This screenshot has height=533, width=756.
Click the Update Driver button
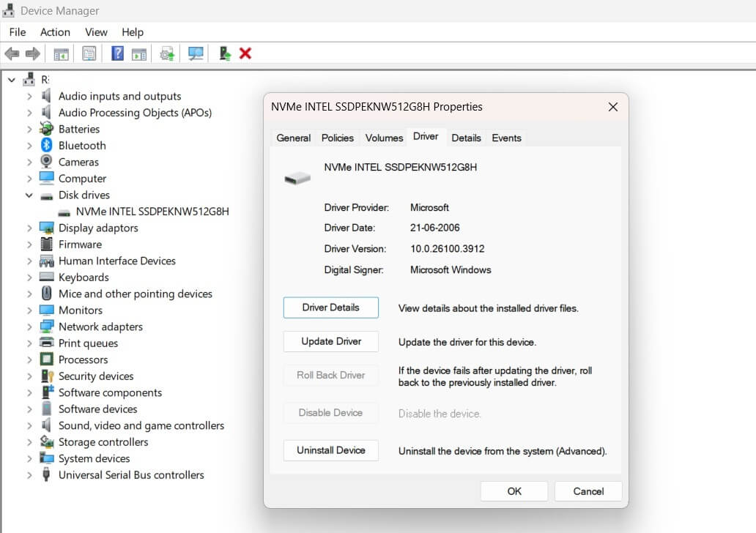pyautogui.click(x=330, y=341)
